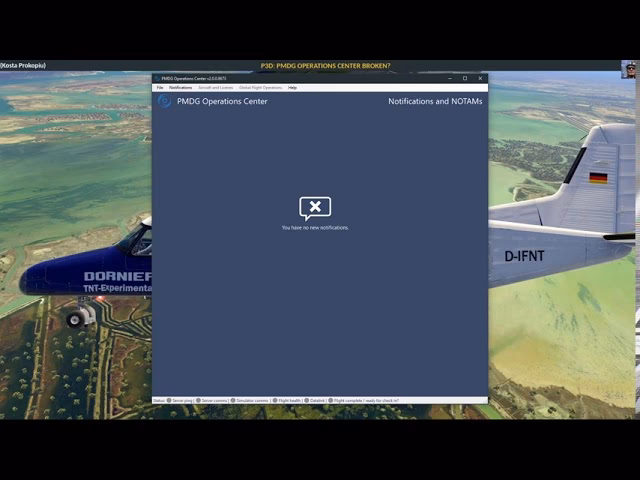Click the 'PMDG Operations Center' heading text
Screen dimensions: 640x480
pos(222,101)
